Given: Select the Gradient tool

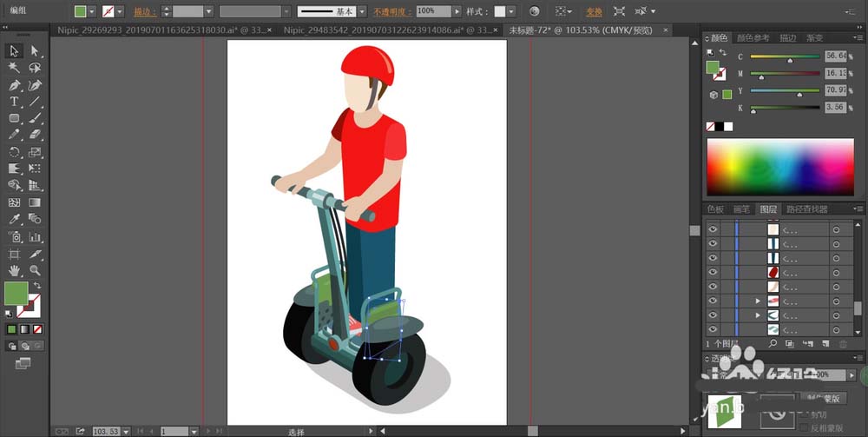Looking at the screenshot, I should 35,202.
